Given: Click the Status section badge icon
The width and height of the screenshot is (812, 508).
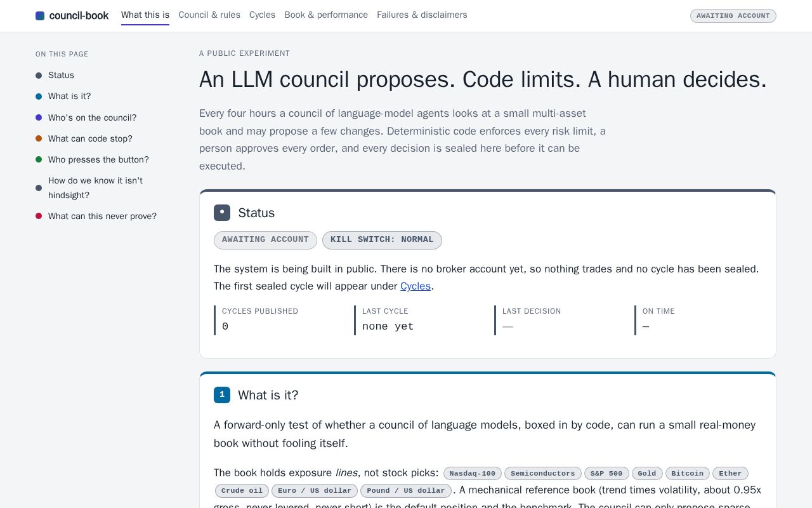Looking at the screenshot, I should [x=222, y=213].
